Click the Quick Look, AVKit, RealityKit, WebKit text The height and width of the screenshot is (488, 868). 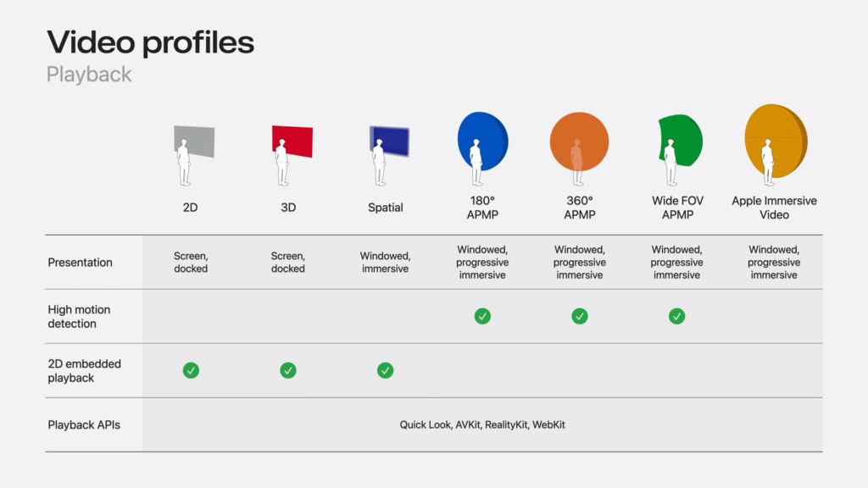pyautogui.click(x=482, y=424)
